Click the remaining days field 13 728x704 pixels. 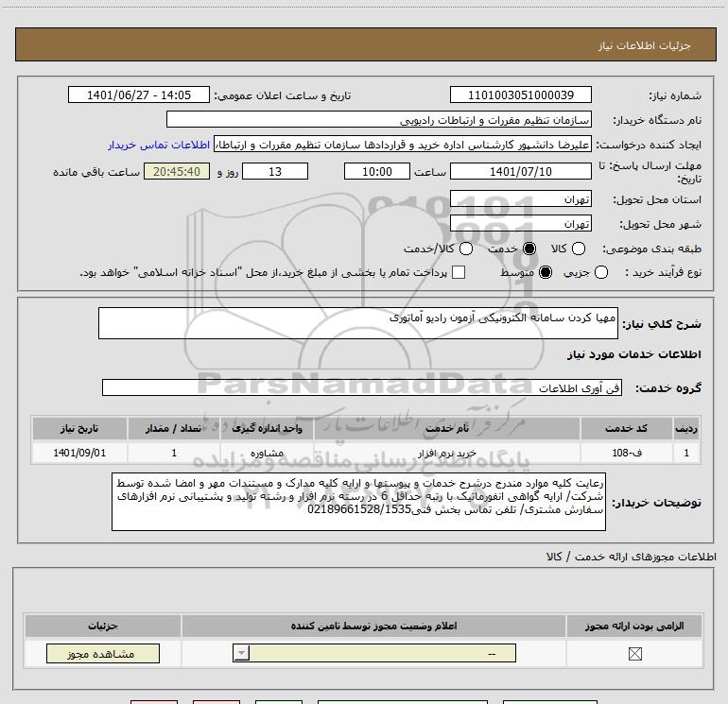point(275,171)
